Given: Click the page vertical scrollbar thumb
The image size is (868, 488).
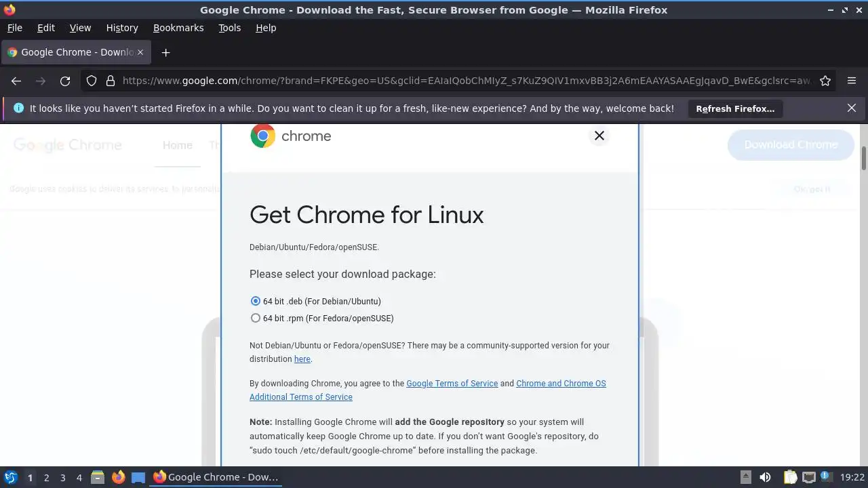Looking at the screenshot, I should [x=864, y=158].
